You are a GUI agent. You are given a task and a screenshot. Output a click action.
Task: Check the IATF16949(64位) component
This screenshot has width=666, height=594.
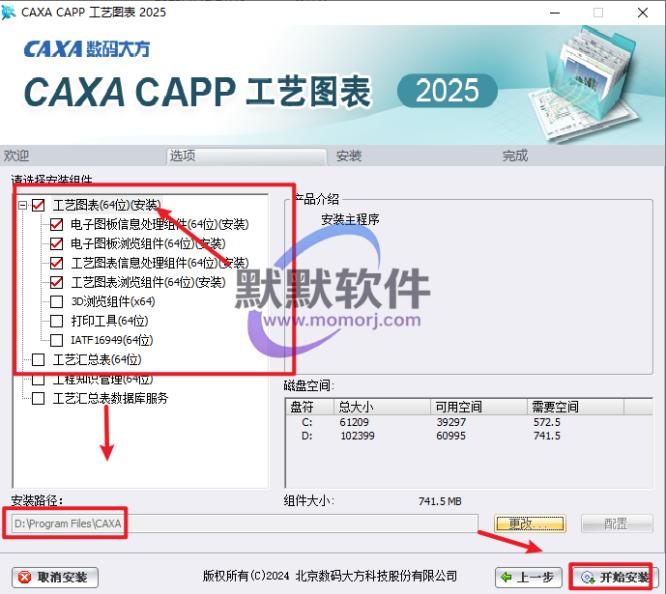(57, 340)
